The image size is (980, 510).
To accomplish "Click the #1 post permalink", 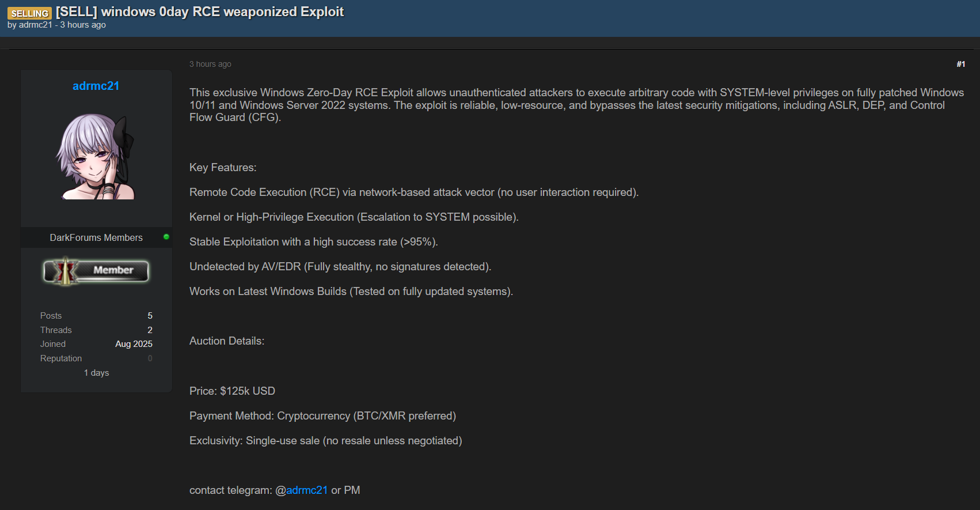I will click(960, 64).
